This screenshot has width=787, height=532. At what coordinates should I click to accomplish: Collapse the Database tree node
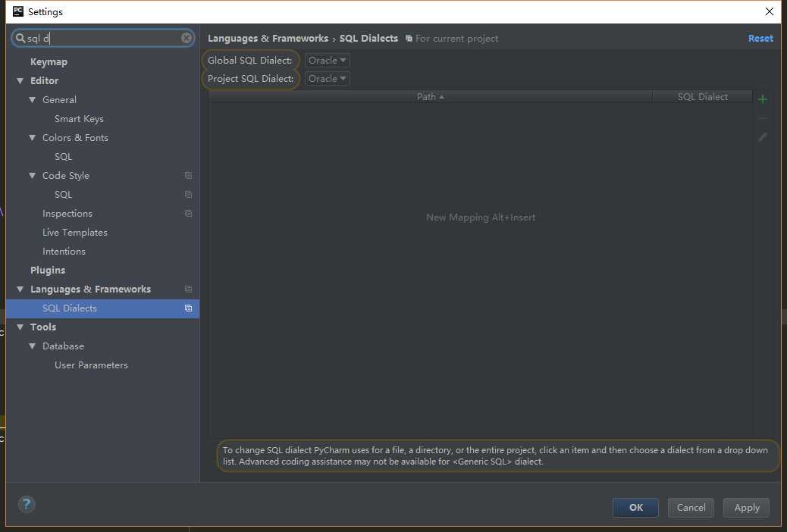click(32, 346)
